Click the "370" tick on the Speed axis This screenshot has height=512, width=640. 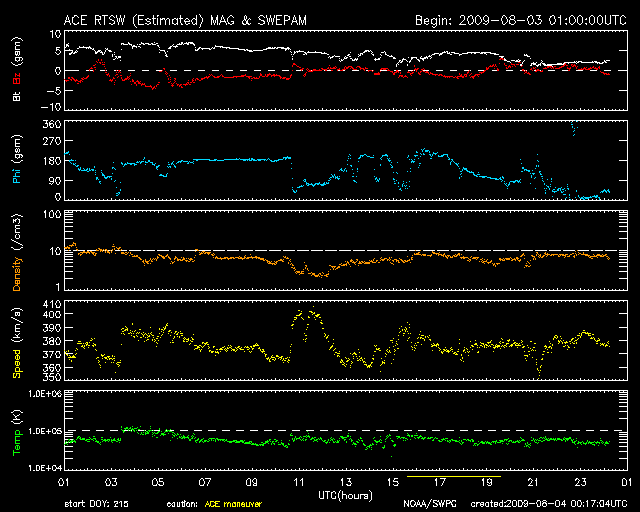pyautogui.click(x=52, y=354)
